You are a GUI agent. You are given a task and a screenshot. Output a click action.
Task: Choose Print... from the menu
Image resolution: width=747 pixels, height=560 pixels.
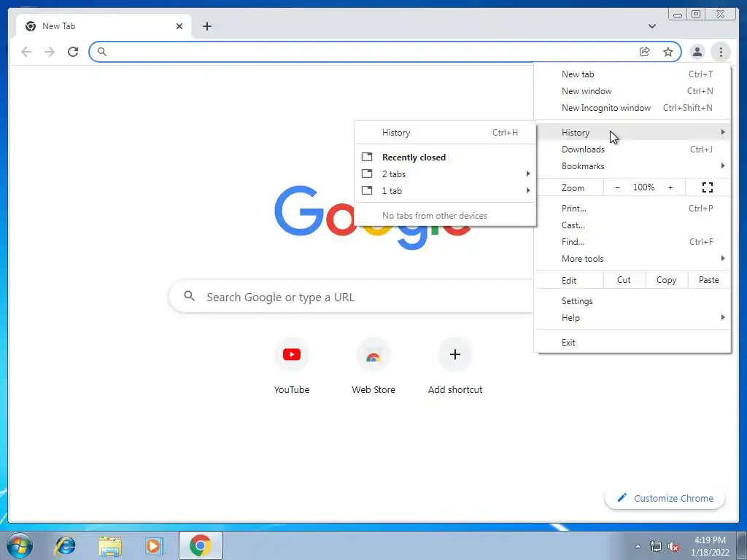[632, 208]
